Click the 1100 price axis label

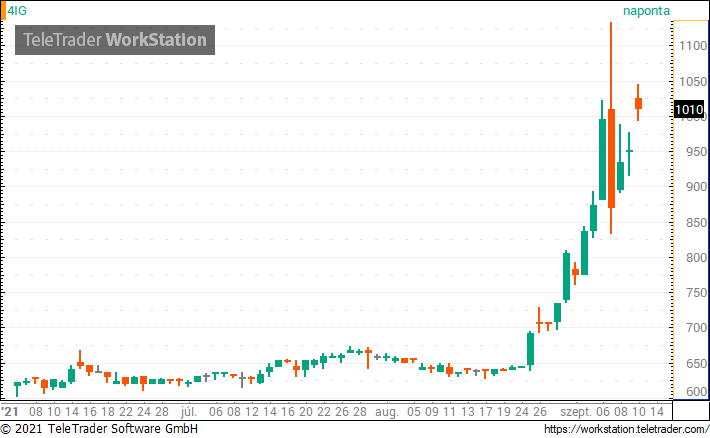tap(693, 46)
